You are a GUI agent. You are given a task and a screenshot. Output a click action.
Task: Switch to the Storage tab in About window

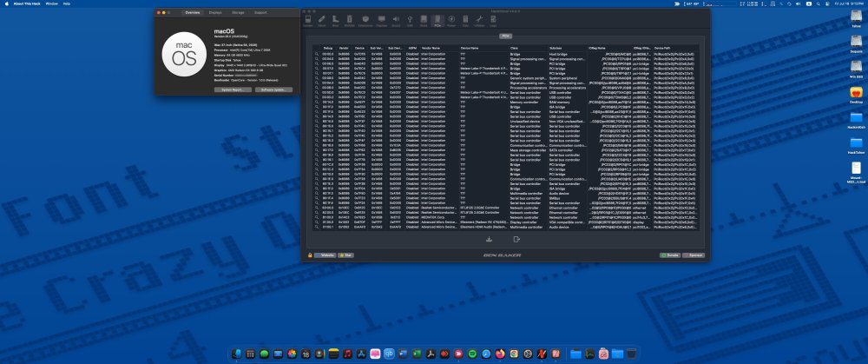point(238,12)
